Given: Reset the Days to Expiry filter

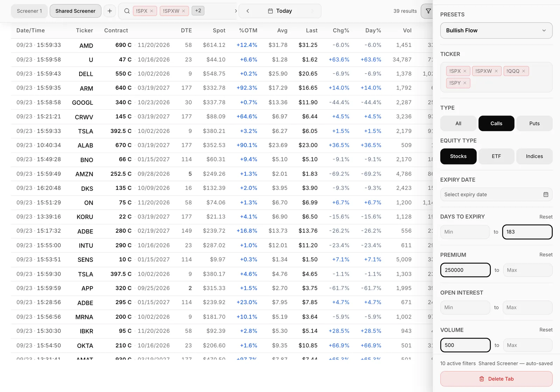Looking at the screenshot, I should pos(546,217).
